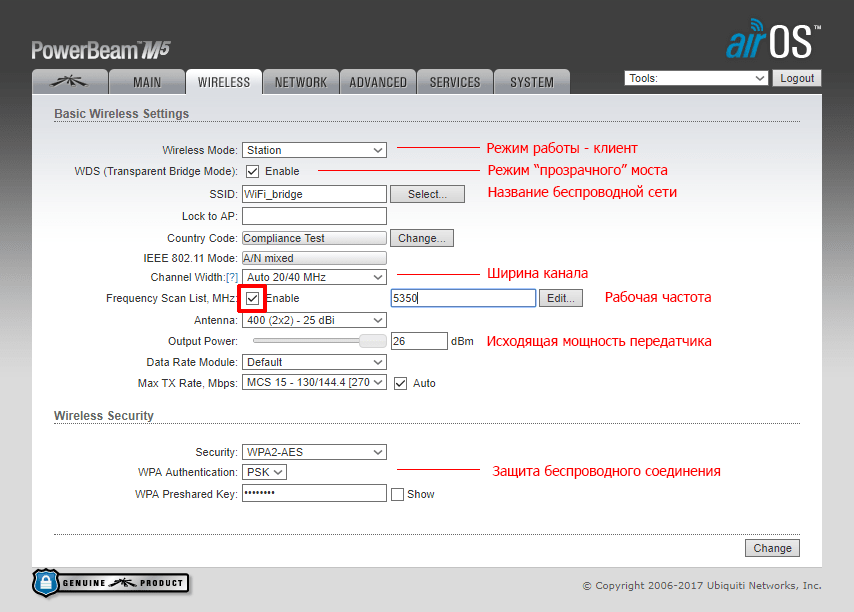Switch to the NETWORK tab
This screenshot has width=854, height=612.
pyautogui.click(x=301, y=82)
